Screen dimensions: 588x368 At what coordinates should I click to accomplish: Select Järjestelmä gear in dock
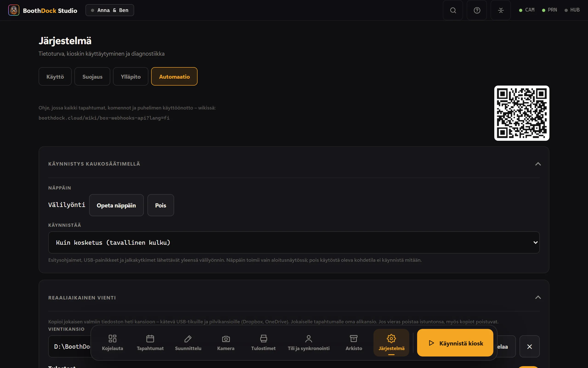[x=391, y=343]
